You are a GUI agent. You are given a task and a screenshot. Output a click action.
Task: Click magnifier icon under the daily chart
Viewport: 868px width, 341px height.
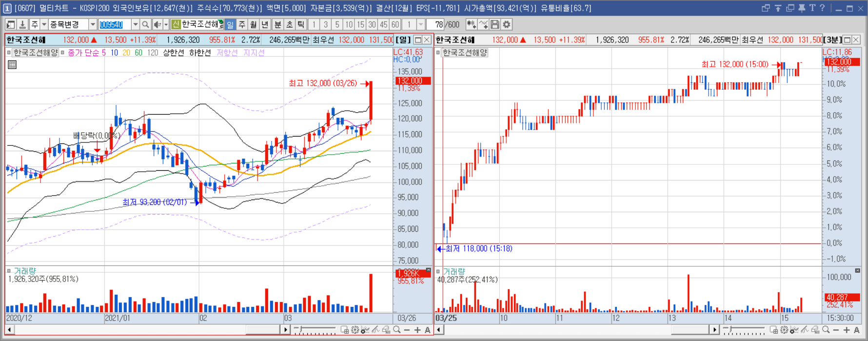[397, 330]
